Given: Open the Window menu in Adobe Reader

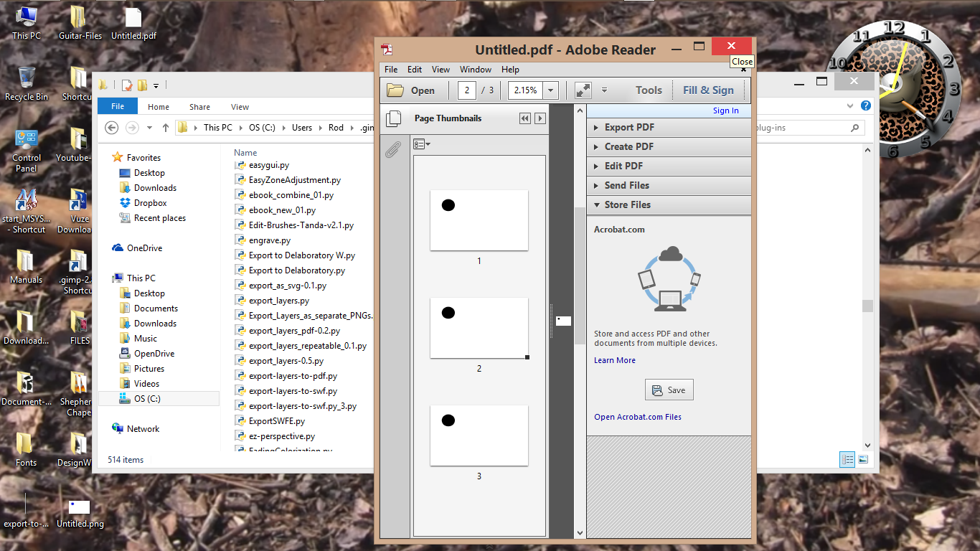Looking at the screenshot, I should (x=476, y=70).
